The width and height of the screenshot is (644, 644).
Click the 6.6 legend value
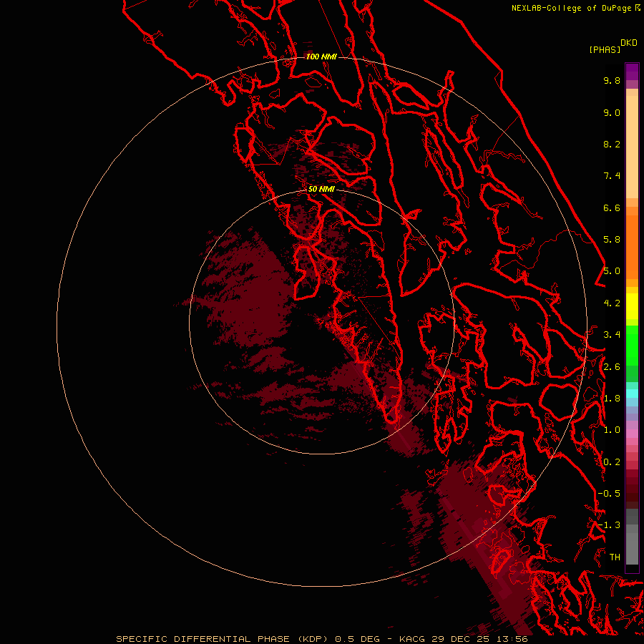[612, 208]
